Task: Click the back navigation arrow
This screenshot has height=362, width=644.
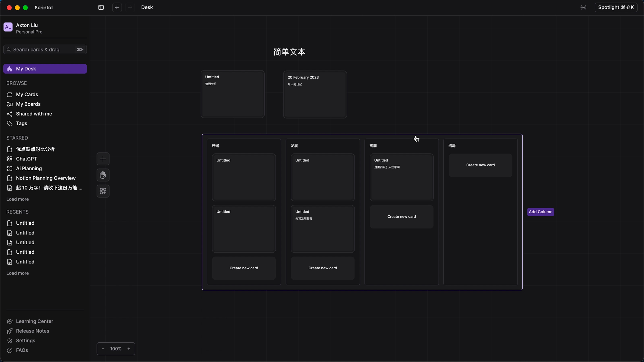Action: [x=117, y=7]
